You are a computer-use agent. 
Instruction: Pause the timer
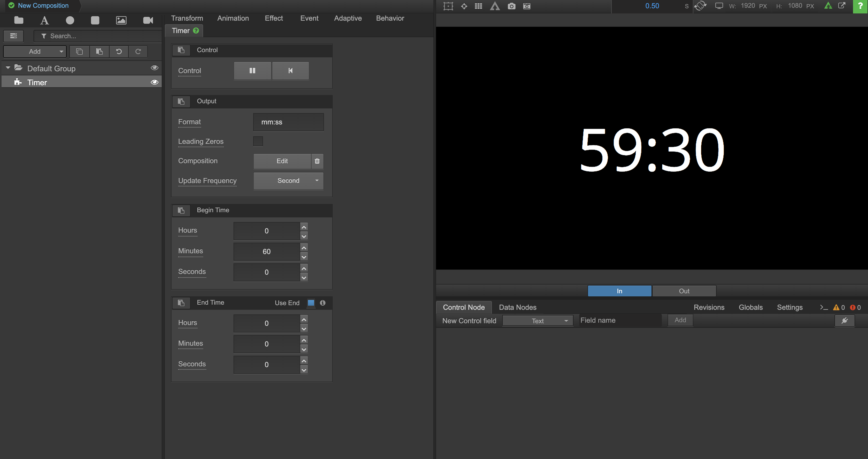(x=252, y=70)
